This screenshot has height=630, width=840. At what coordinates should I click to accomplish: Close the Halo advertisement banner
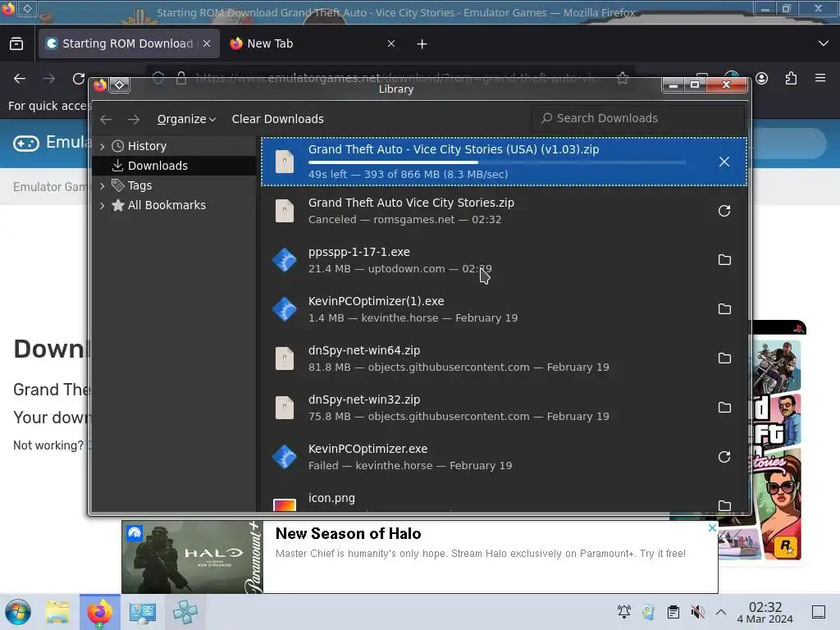point(712,527)
